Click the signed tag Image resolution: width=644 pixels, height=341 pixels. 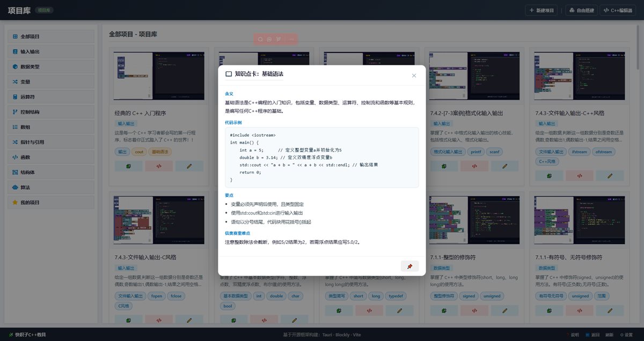pos(469,296)
